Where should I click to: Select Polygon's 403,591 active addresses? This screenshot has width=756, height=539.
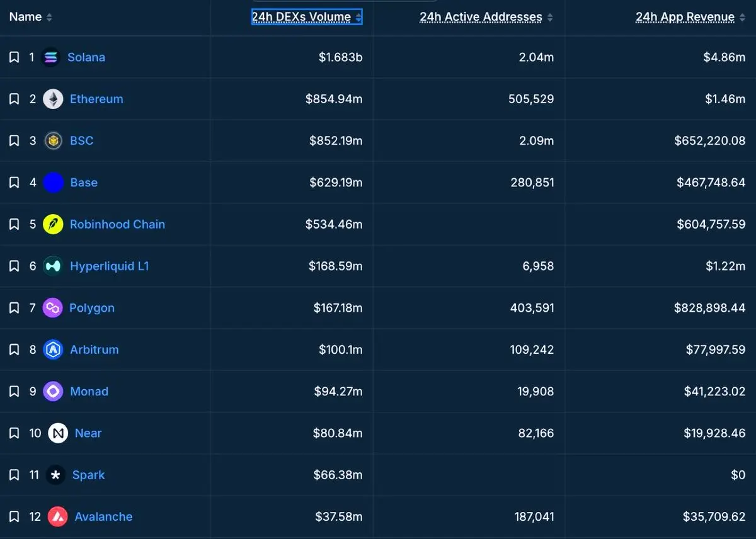coord(531,308)
